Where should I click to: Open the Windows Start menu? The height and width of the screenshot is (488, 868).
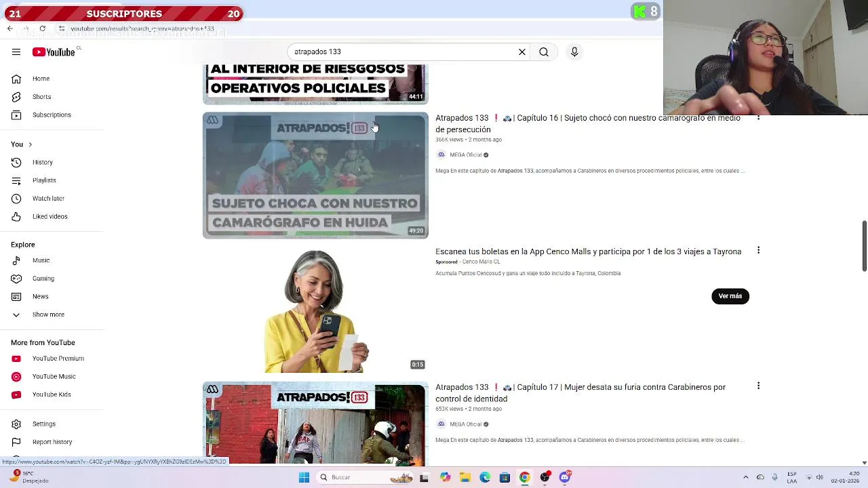coord(304,477)
